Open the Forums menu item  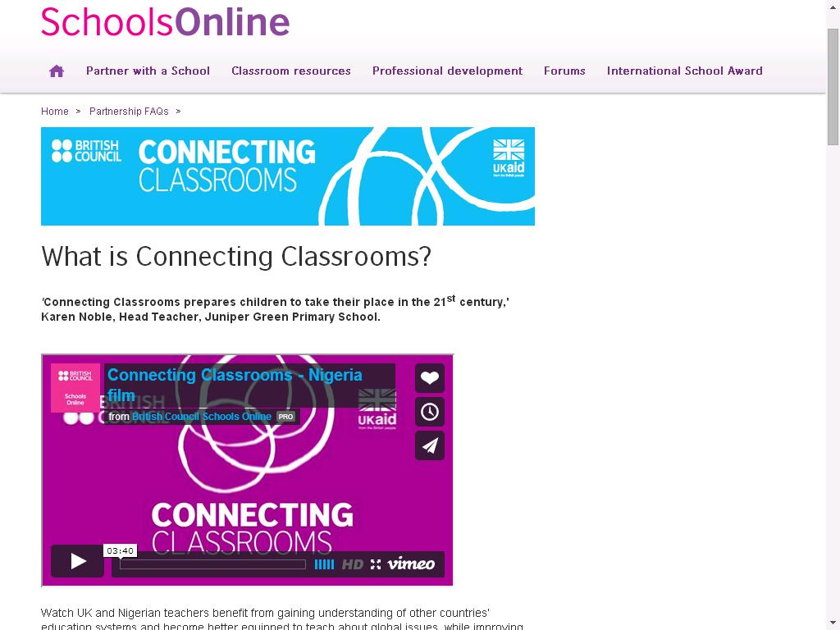point(564,71)
